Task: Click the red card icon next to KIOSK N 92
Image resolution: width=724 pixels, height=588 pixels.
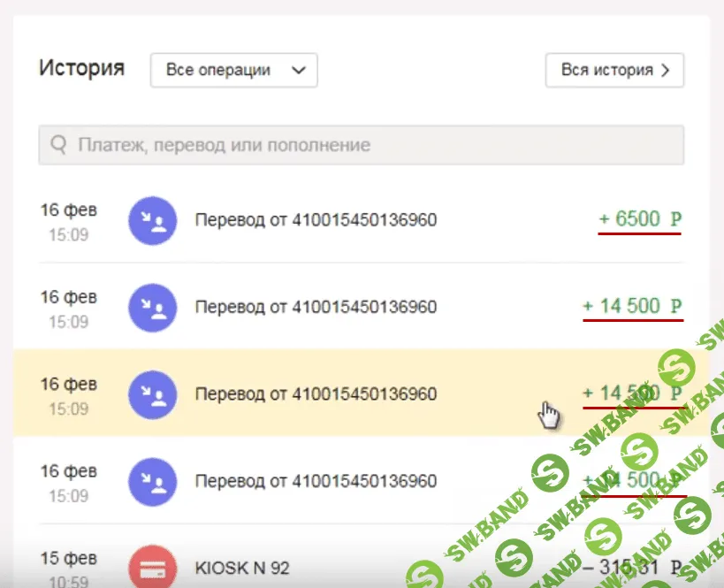Action: [152, 566]
